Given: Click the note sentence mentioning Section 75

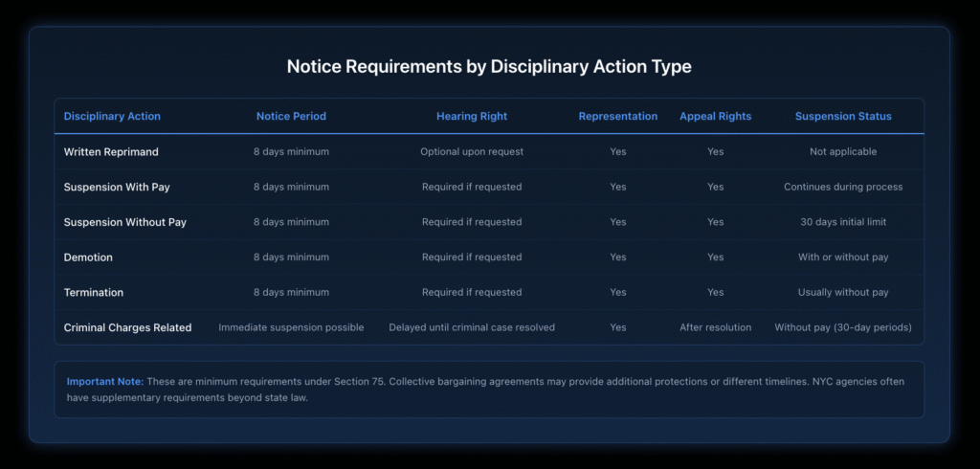Looking at the screenshot, I should click(x=266, y=382).
